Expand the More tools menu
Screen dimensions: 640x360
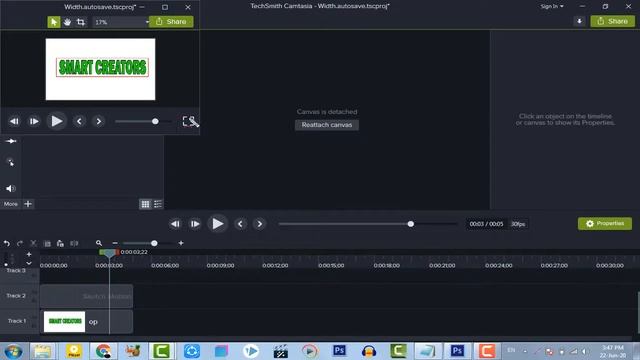(11, 204)
